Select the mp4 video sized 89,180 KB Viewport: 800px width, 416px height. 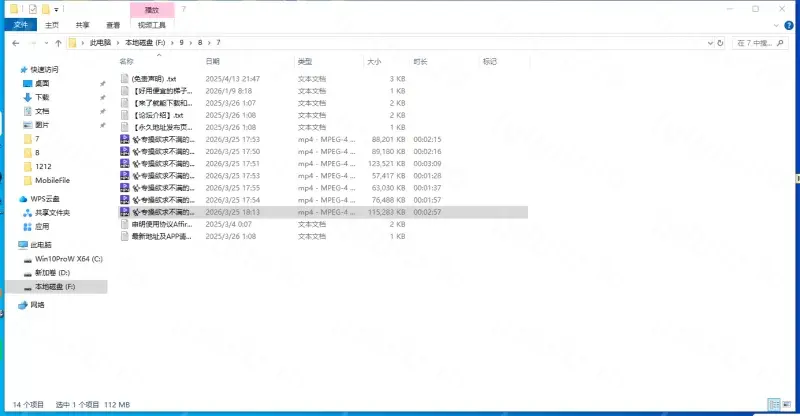323,152
